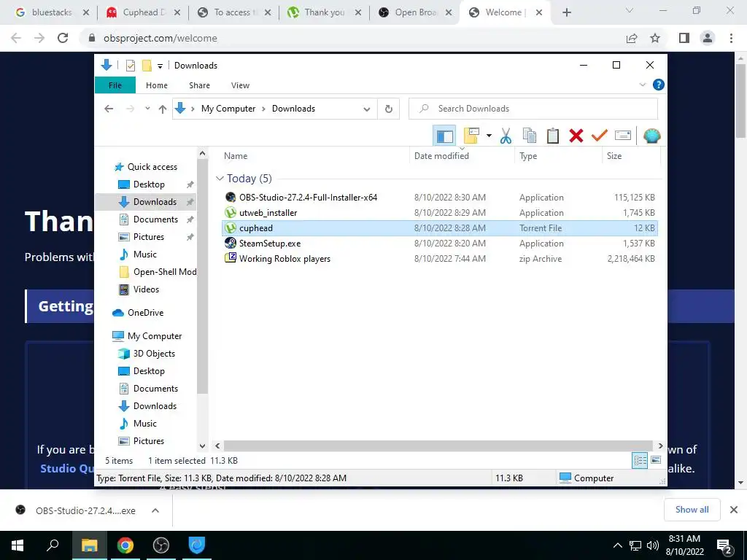Open 3D Objects in navigation pane
This screenshot has height=560, width=747.
(x=154, y=354)
